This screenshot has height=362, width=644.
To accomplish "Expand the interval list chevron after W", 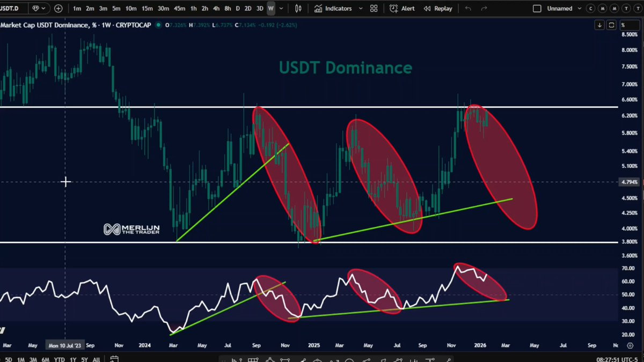I will coord(282,9).
